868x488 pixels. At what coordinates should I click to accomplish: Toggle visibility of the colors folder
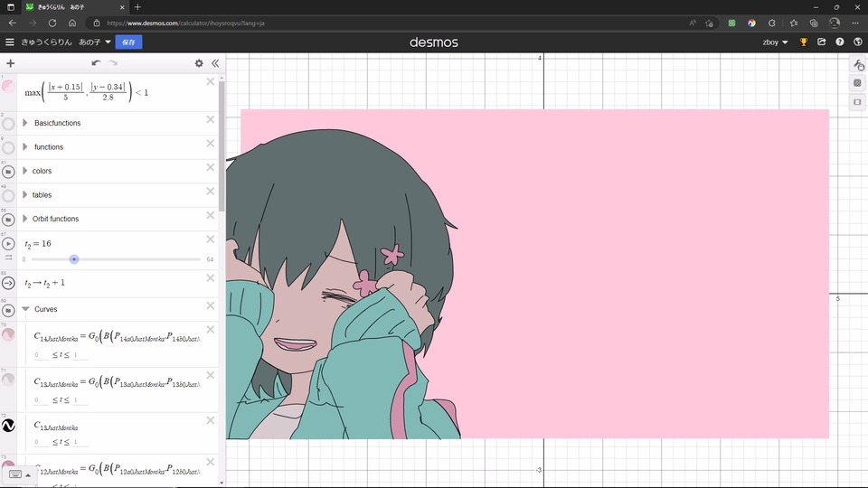pyautogui.click(x=8, y=172)
